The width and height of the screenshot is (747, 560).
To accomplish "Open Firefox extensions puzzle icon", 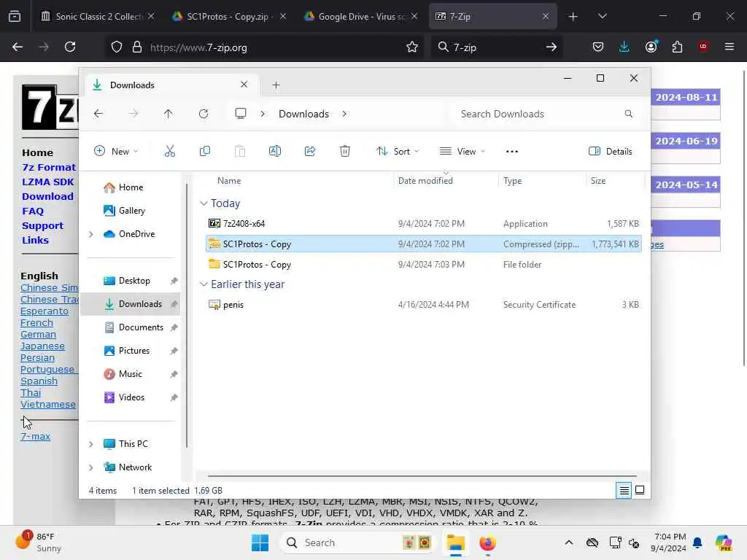I will (677, 47).
